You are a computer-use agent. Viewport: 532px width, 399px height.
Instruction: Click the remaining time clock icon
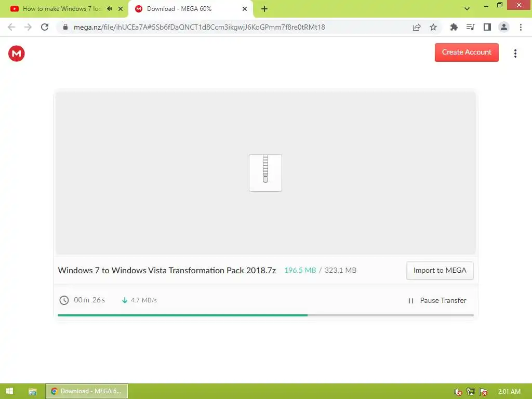(x=64, y=300)
